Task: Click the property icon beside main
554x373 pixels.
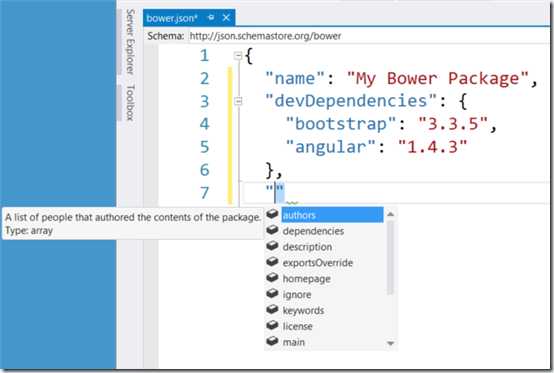Action: [272, 341]
